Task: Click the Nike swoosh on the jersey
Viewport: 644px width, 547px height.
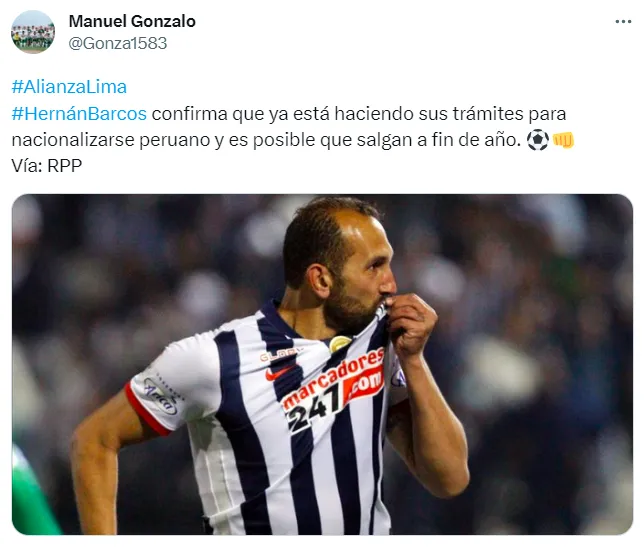Action: point(279,373)
